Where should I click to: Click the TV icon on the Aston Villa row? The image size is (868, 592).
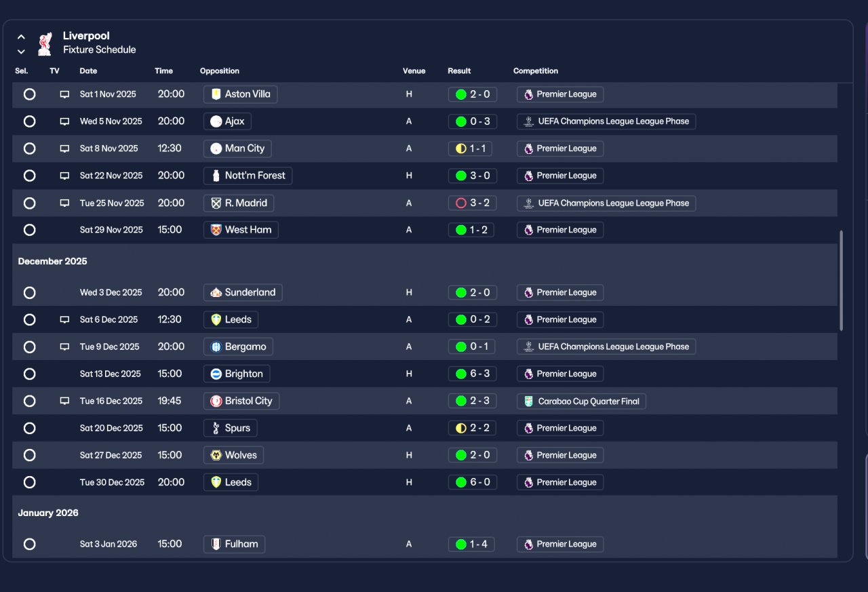click(x=64, y=95)
